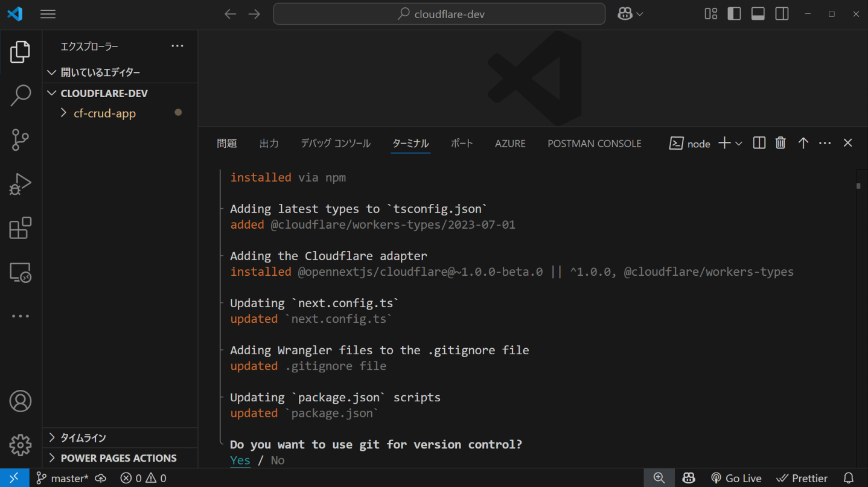Split the terminal

pos(759,143)
